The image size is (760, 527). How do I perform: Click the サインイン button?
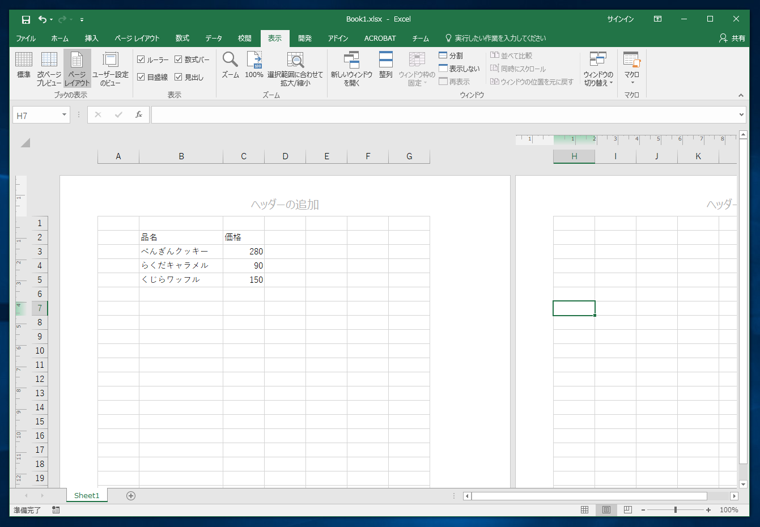pyautogui.click(x=620, y=19)
